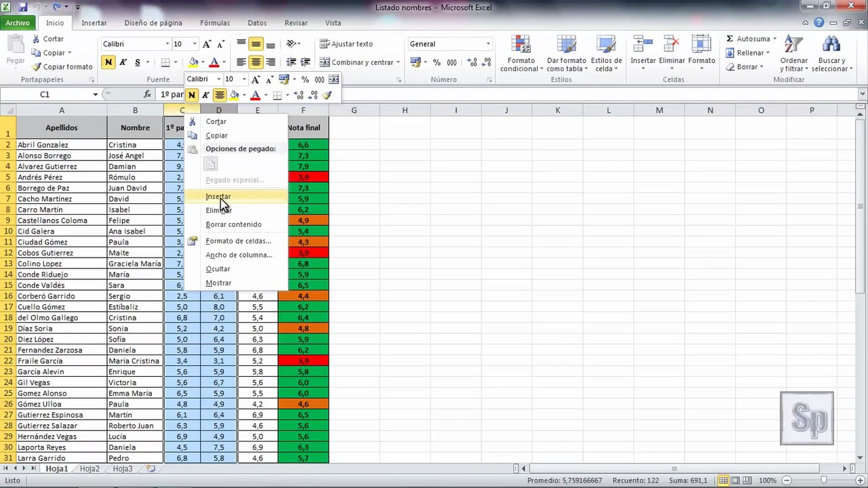The image size is (868, 488).
Task: Click the ribbon decrease font size icon
Action: (222, 44)
